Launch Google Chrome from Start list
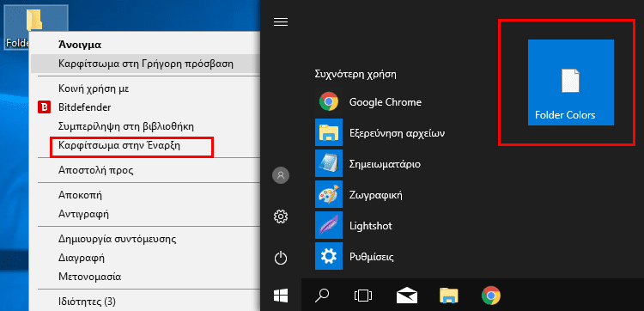This screenshot has height=311, width=644. [329, 102]
